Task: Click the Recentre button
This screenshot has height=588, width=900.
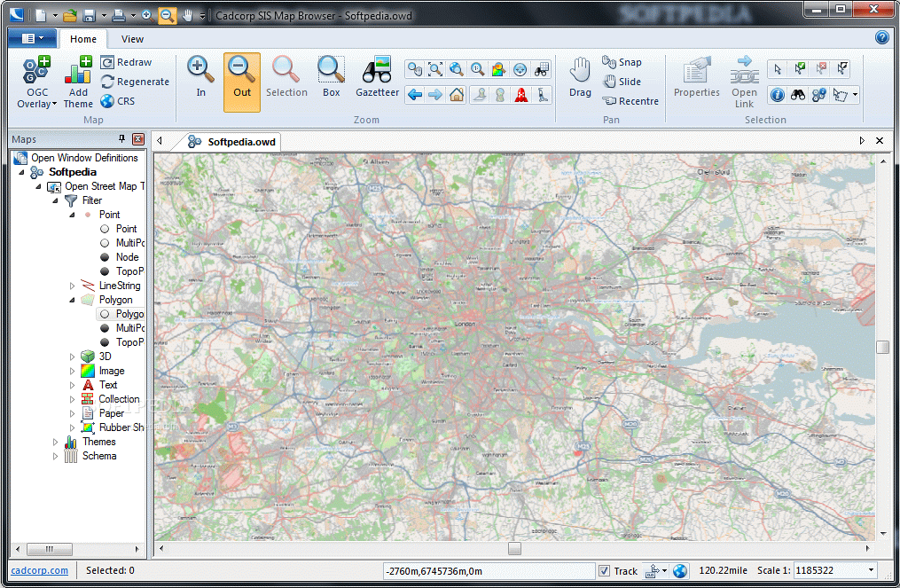Action: 630,101
